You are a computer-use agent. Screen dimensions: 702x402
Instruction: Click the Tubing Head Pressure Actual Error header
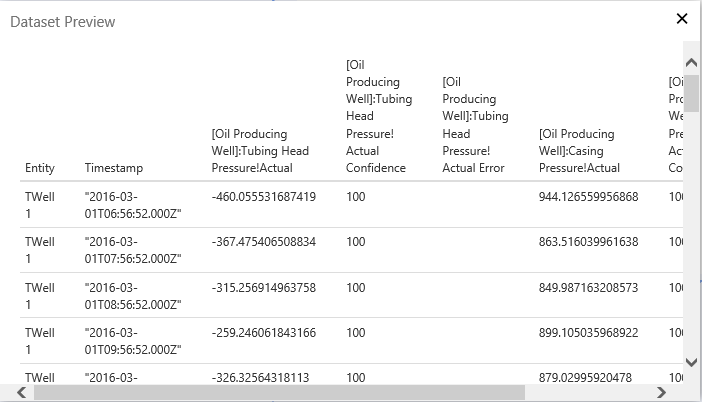pos(473,125)
